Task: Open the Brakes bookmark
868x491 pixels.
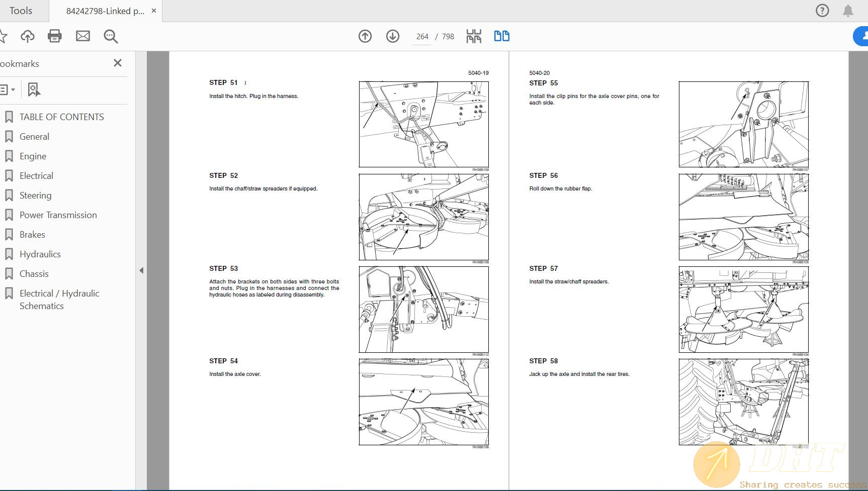Action: [x=32, y=235]
